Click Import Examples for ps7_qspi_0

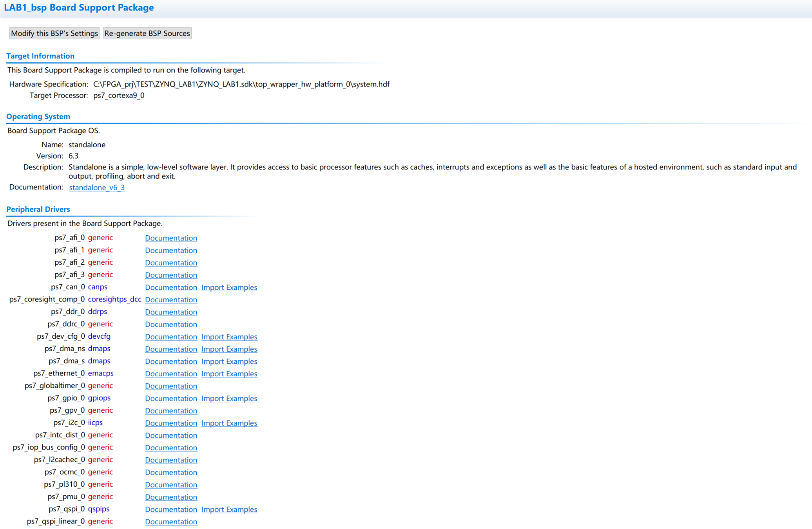coord(229,509)
